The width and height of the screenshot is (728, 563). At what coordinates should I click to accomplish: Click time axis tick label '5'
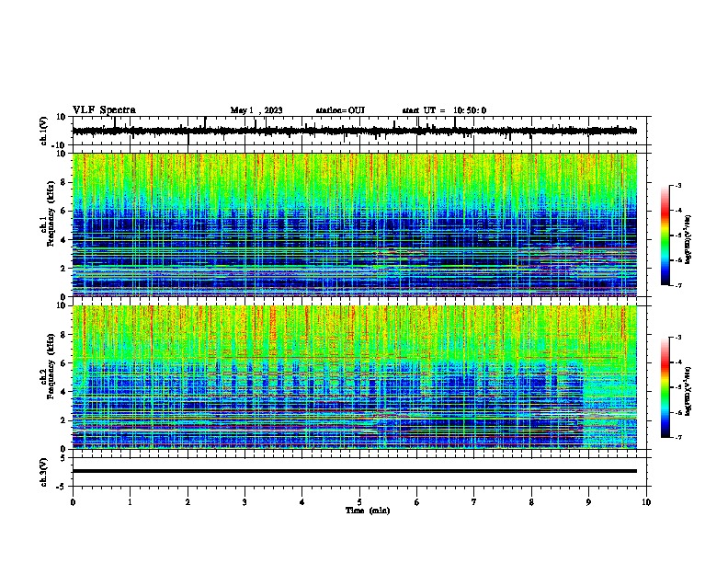pos(359,502)
